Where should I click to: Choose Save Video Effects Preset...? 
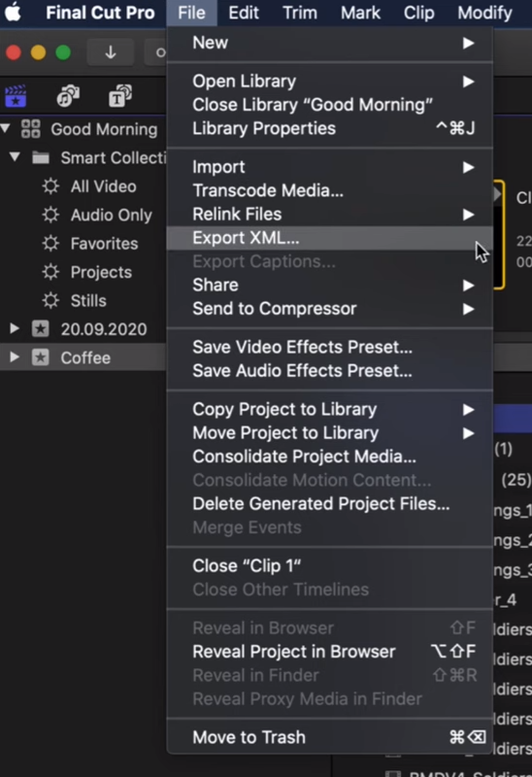click(330, 348)
